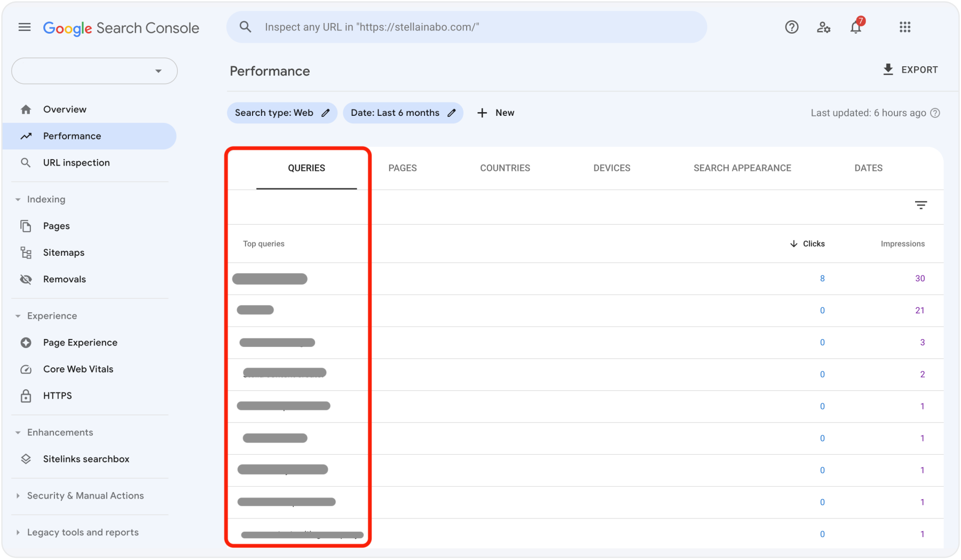Screen dimensions: 961x560
Task: Open the property selector dropdown
Action: tap(94, 70)
